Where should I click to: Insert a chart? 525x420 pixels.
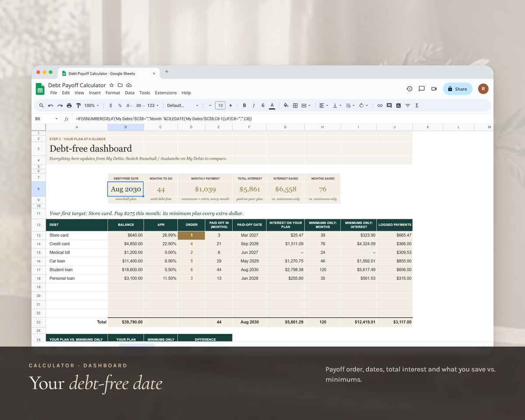coord(399,105)
